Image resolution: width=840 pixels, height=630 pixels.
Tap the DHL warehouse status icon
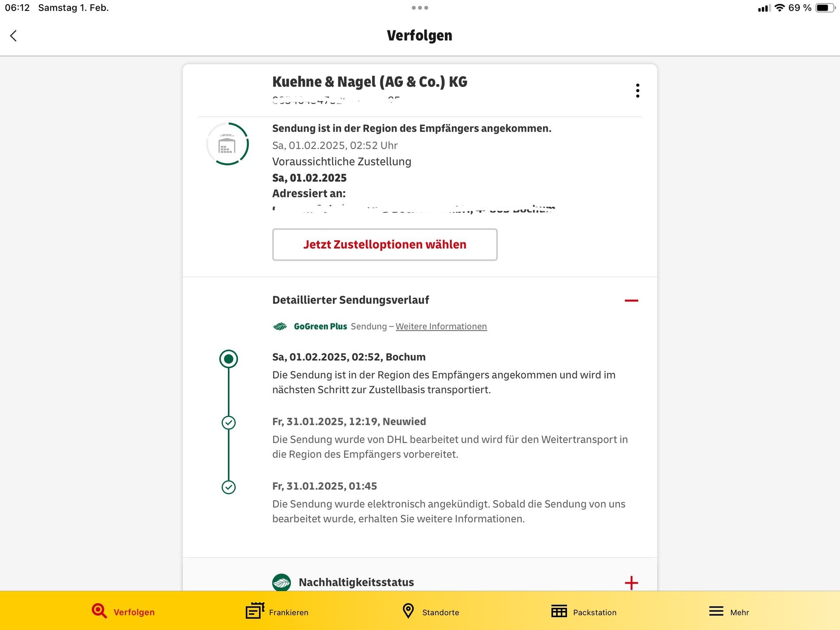(227, 144)
